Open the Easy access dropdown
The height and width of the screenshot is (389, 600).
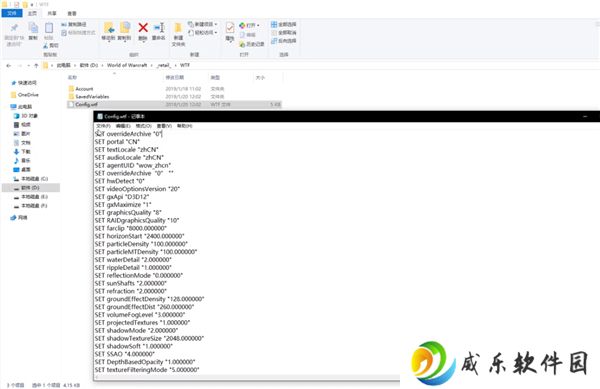pyautogui.click(x=203, y=33)
